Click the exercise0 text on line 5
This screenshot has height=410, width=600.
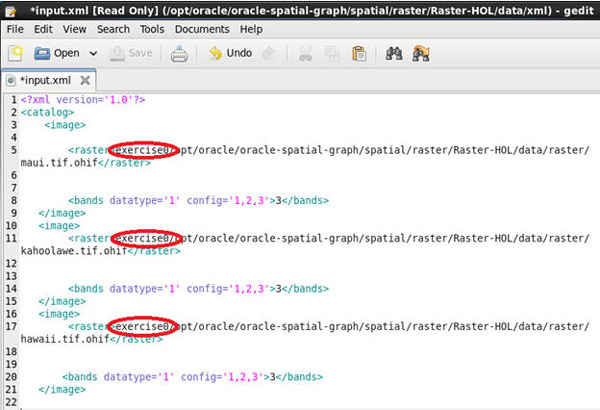coord(143,150)
